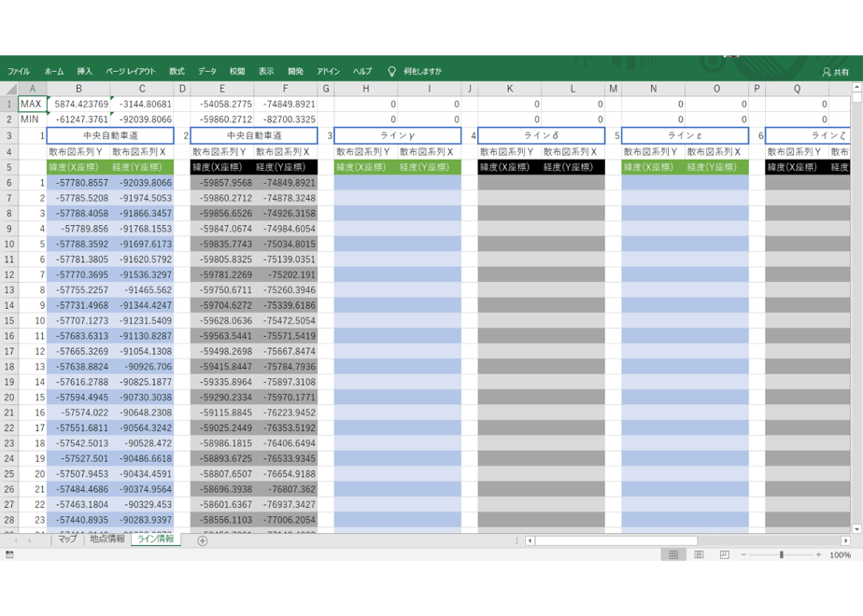Image resolution: width=863 pixels, height=616 pixels.
Task: Click horizontal scrollbar right arrow
Action: pyautogui.click(x=846, y=540)
